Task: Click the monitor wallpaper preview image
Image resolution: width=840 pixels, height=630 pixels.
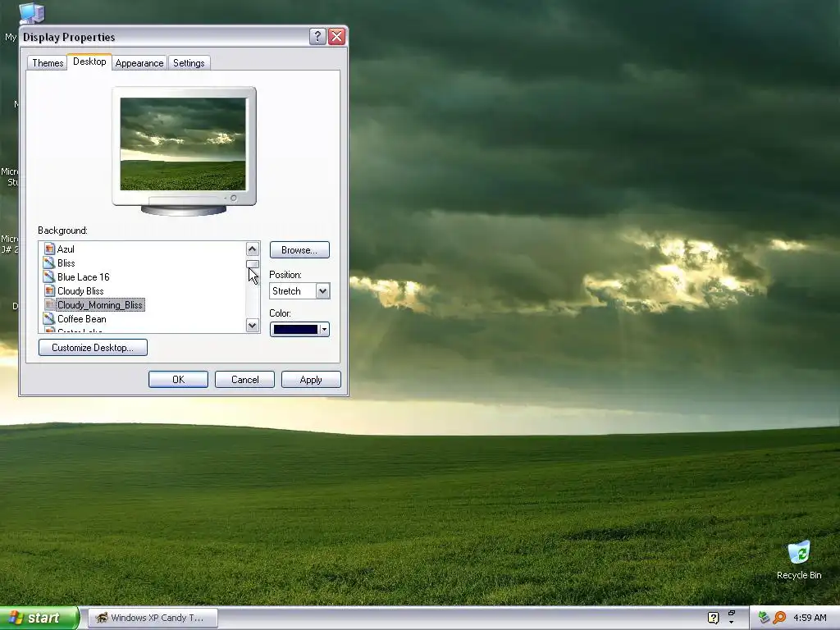Action: (183, 144)
